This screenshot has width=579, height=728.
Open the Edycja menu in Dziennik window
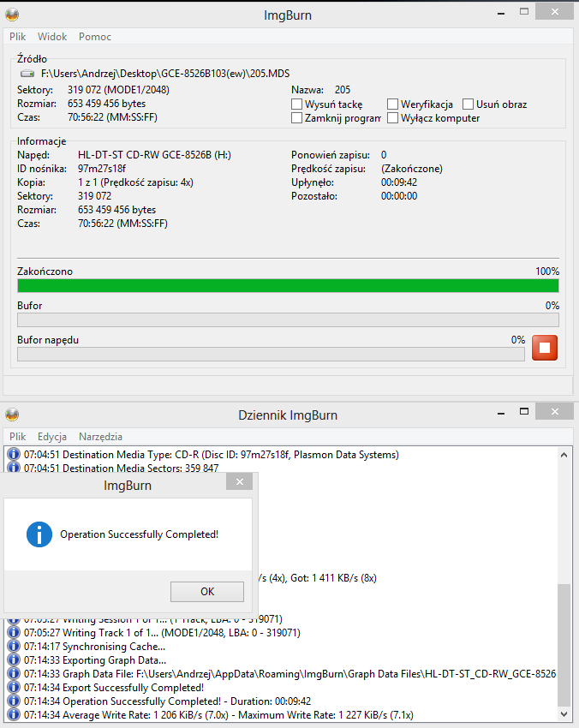(52, 437)
